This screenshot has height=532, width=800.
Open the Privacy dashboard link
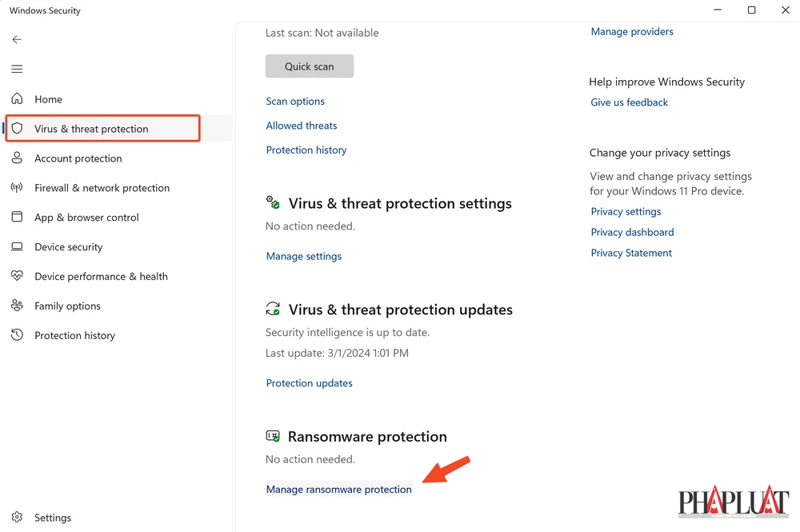point(632,233)
